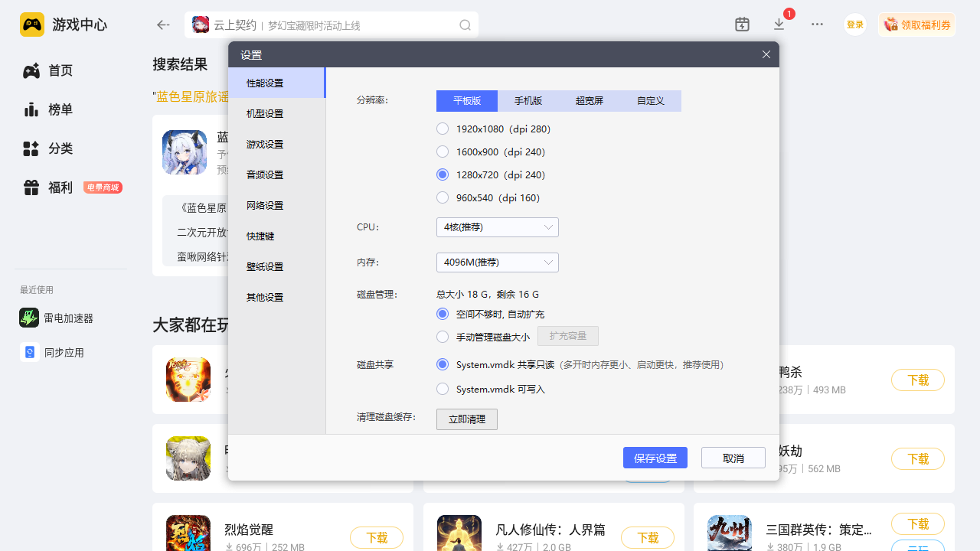Select 1920x1080 (dpi 280) resolution
Screen dimensions: 980x551
(x=443, y=129)
